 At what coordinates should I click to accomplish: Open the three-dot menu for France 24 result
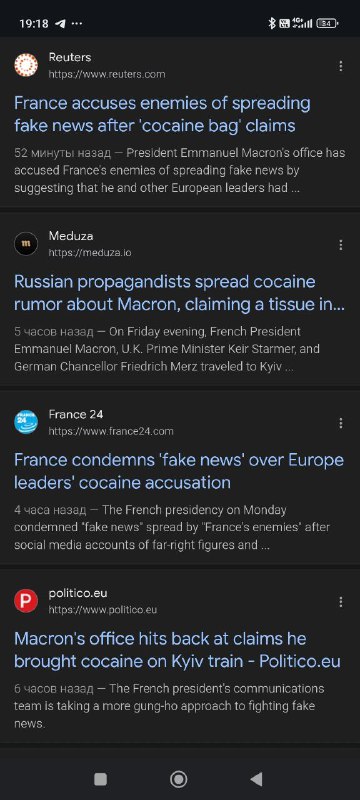[x=341, y=423]
